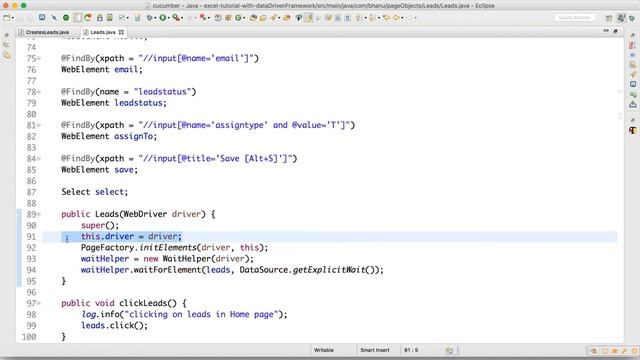Click the 91 : 5 cursor position indicator
The height and width of the screenshot is (360, 640).
coord(411,350)
